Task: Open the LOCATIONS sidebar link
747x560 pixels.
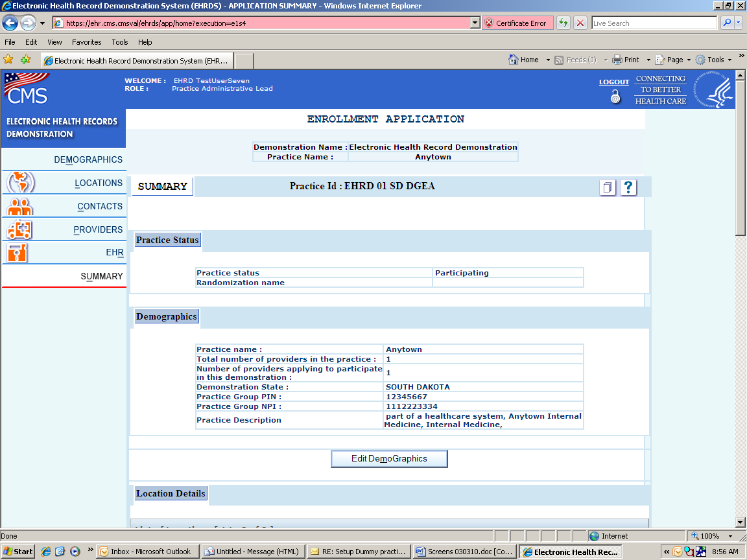Action: point(99,183)
